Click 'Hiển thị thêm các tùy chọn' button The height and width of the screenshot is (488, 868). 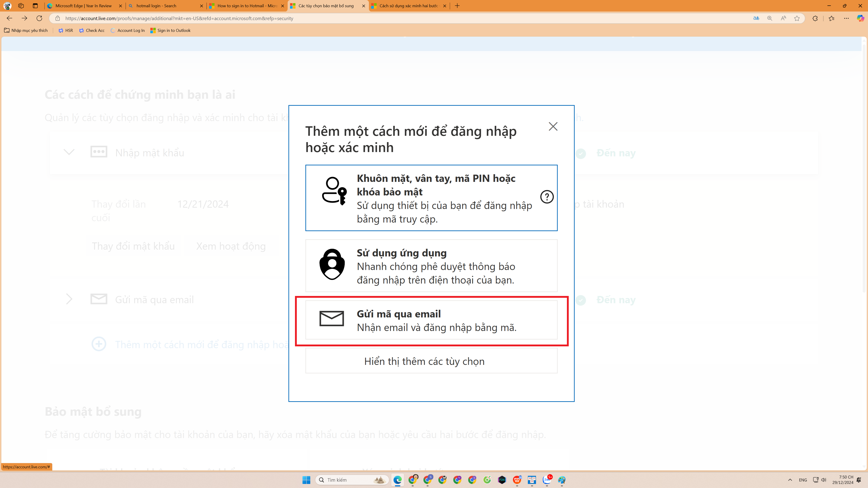(x=431, y=361)
